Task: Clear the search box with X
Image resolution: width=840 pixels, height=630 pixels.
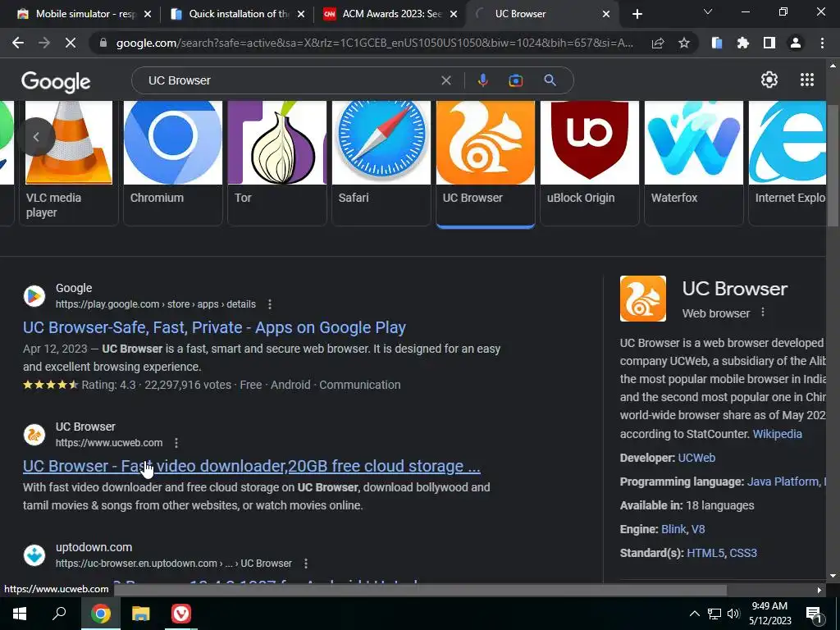Action: coord(445,80)
